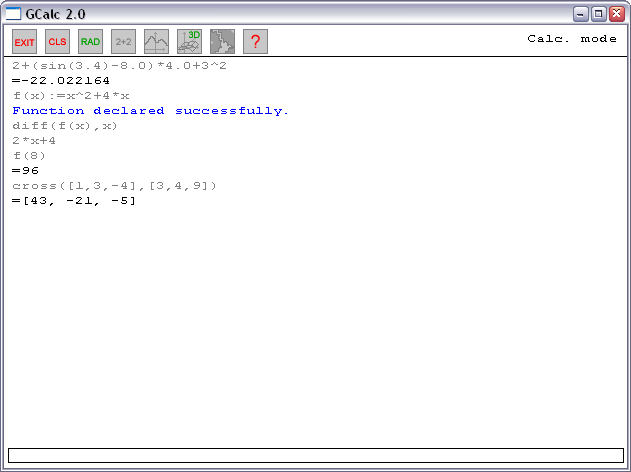This screenshot has height=472, width=631.
Task: Click the 'Calc. mode' status label
Action: coord(572,39)
